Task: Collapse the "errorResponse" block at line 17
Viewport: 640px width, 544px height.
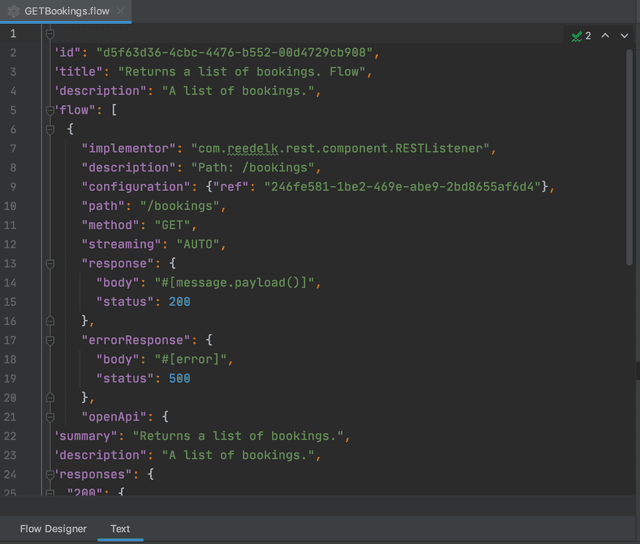Action: tap(50, 340)
